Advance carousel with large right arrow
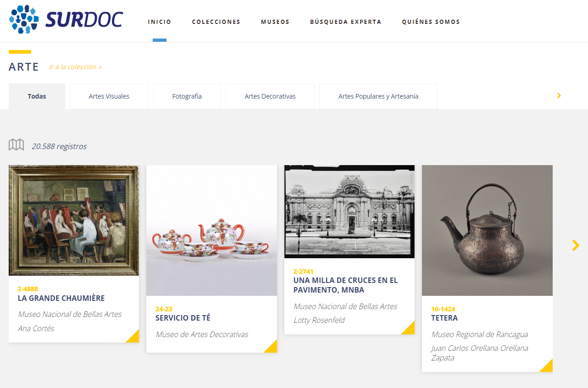The width and height of the screenshot is (588, 388). pyautogui.click(x=576, y=245)
